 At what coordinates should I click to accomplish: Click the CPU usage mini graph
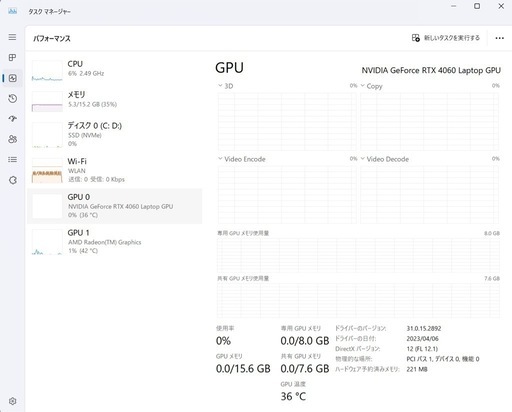47,71
